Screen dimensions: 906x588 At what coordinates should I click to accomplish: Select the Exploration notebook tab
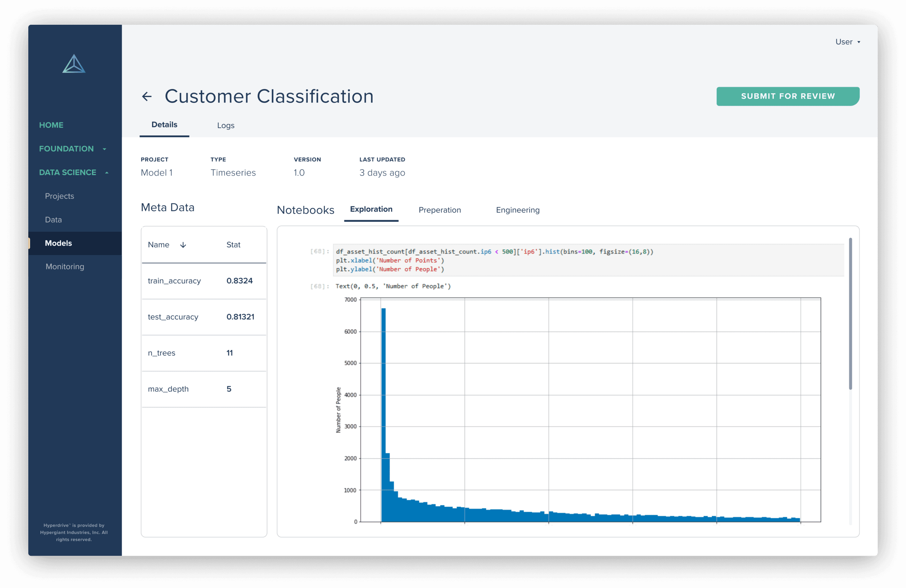371,209
